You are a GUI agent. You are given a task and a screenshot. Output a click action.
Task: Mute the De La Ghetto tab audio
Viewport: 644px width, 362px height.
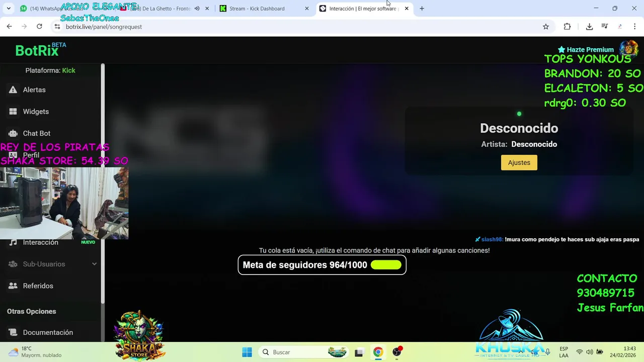point(197,9)
